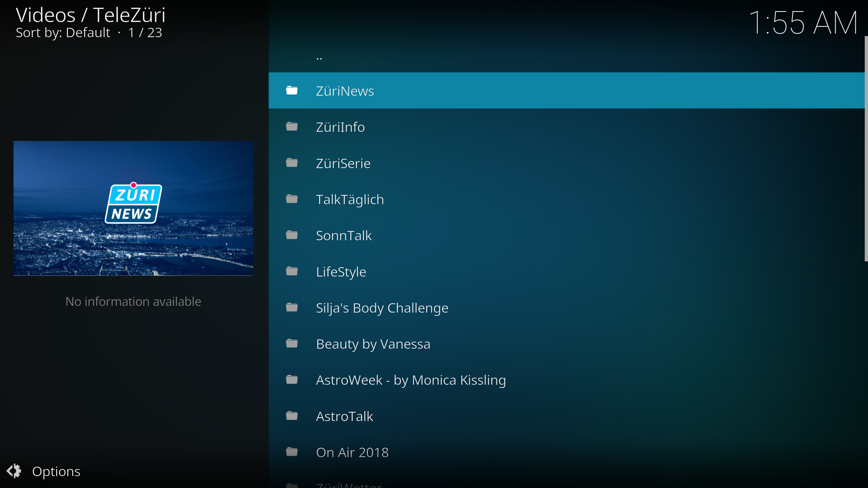Click the Options gear icon
This screenshot has height=488, width=868.
click(14, 471)
